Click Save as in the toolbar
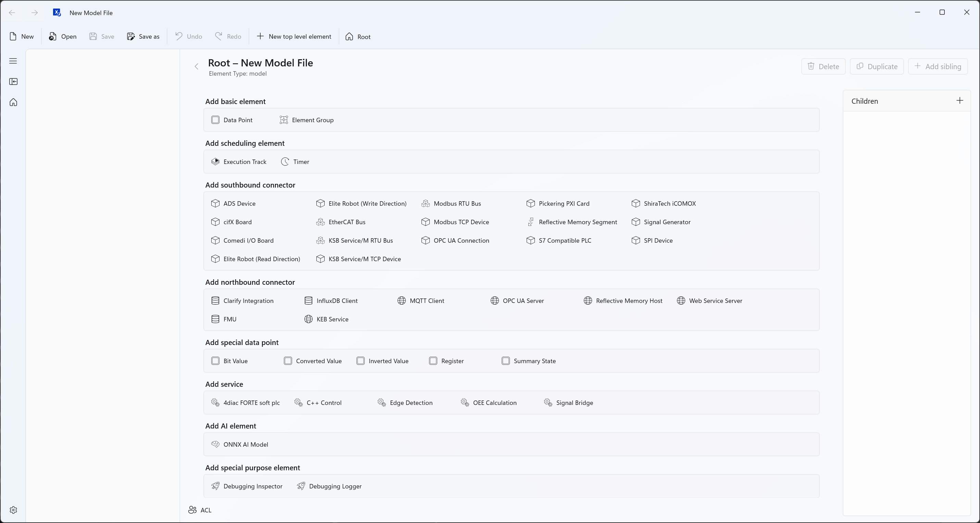This screenshot has height=523, width=980. 143,37
